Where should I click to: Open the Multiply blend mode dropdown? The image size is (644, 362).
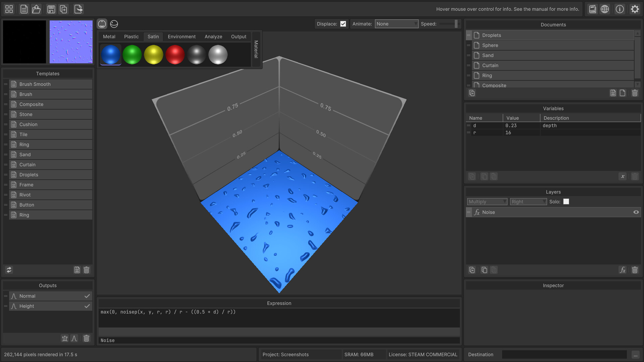click(x=487, y=201)
